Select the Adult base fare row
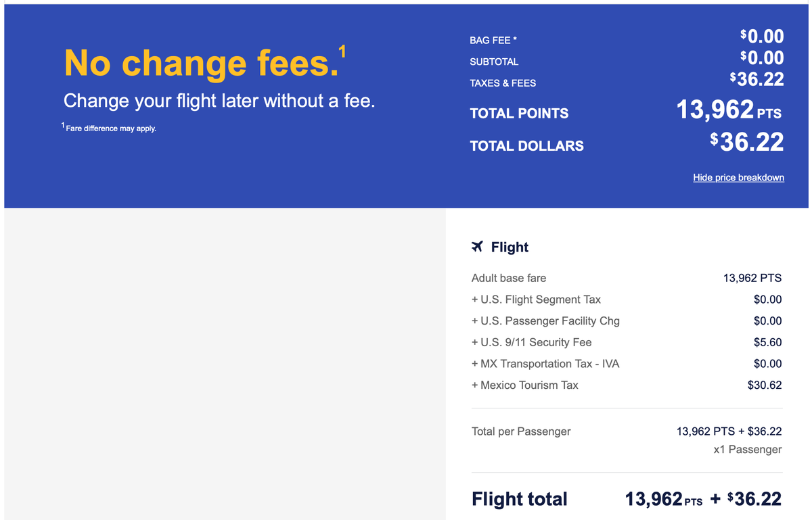This screenshot has height=520, width=812. 509,278
